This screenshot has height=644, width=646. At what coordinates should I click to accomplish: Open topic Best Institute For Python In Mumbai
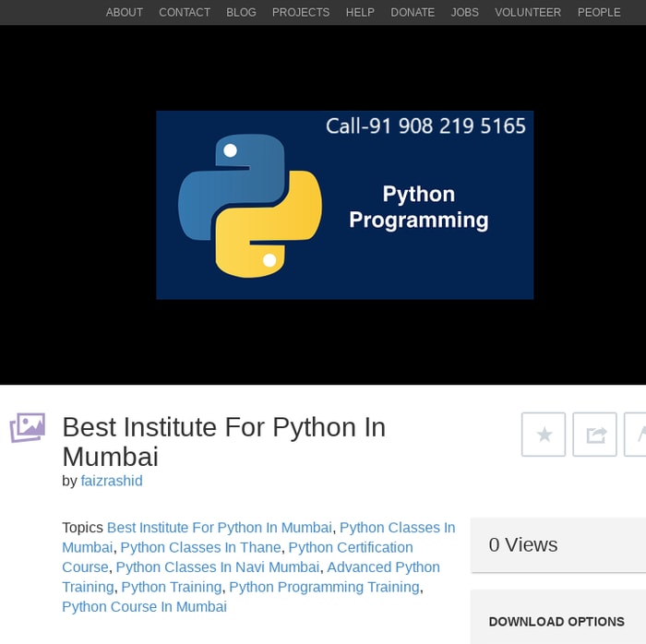coord(220,528)
